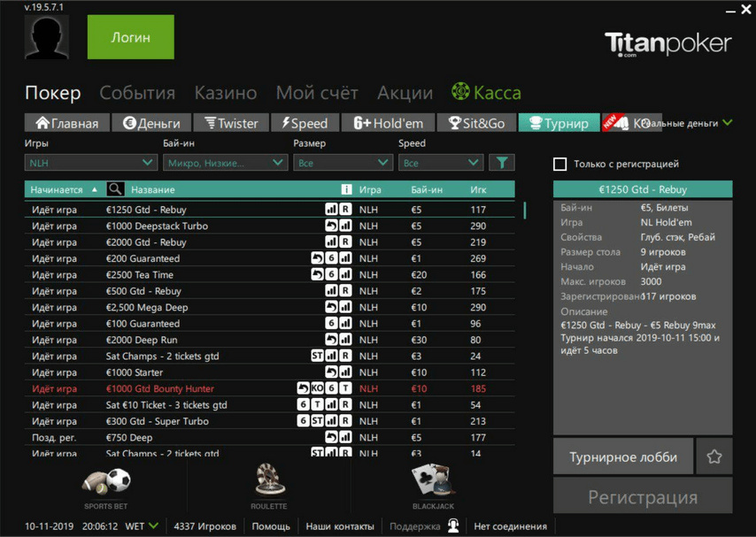Open the Игры NLH dropdown
756x537 pixels.
click(x=90, y=163)
